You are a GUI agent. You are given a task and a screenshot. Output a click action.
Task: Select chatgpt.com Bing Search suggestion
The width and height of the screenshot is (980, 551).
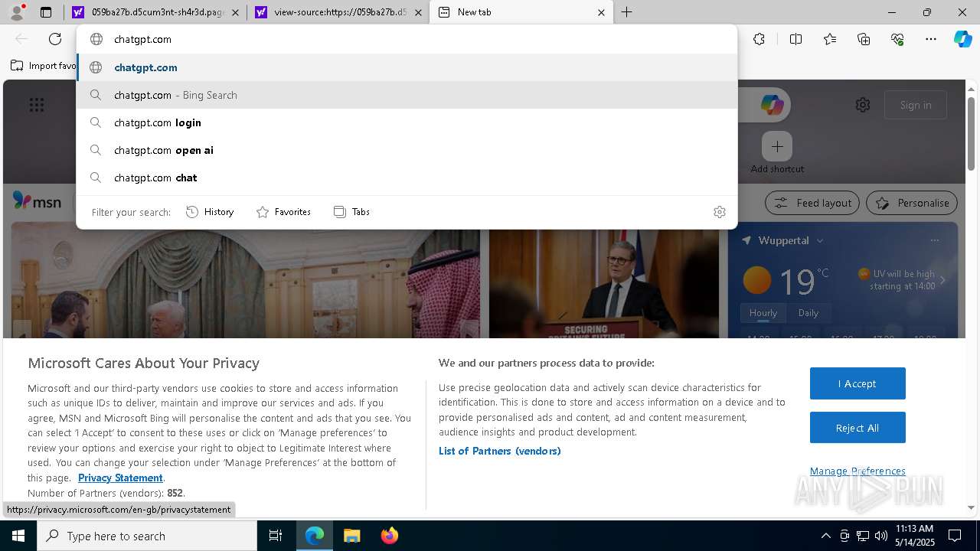click(x=407, y=95)
